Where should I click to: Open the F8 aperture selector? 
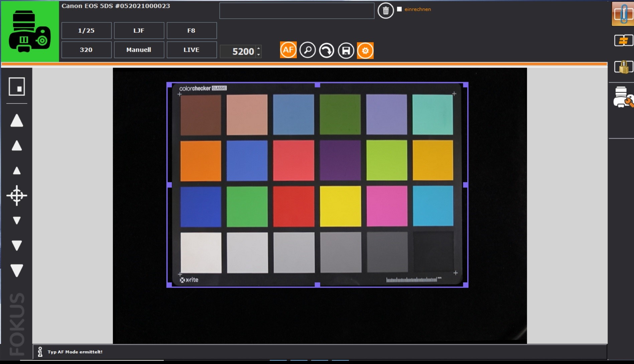[192, 31]
